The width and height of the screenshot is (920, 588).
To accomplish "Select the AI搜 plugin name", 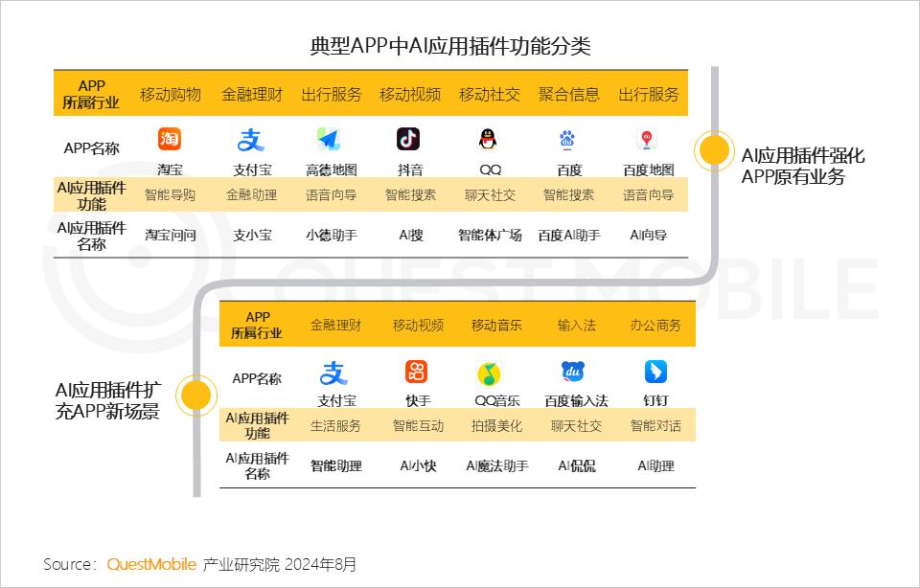I will point(411,235).
